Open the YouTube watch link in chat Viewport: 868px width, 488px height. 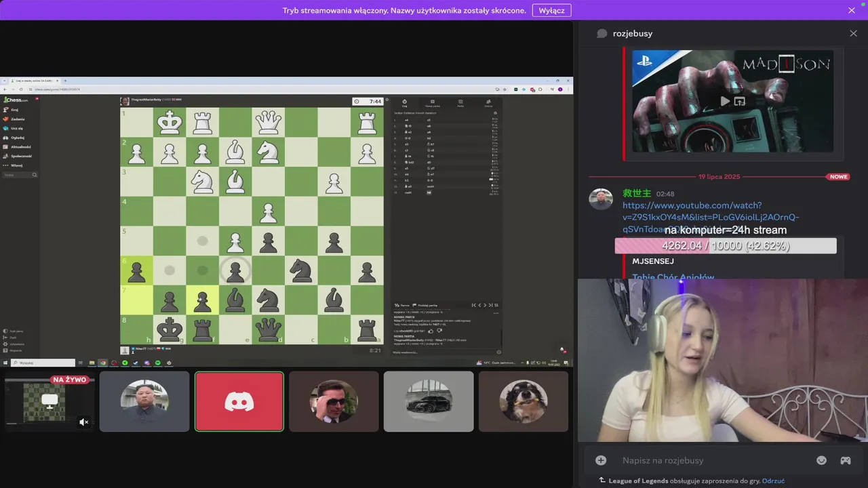[x=711, y=217]
